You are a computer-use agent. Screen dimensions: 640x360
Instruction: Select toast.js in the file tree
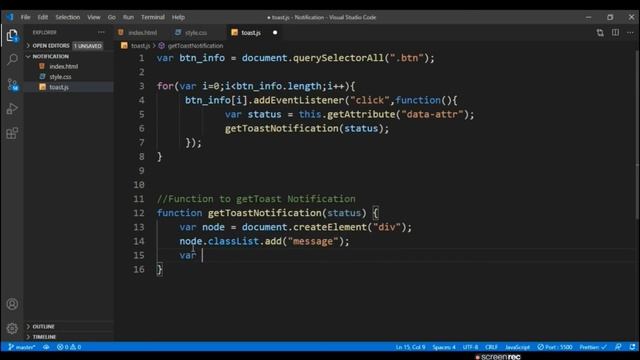pos(69,87)
